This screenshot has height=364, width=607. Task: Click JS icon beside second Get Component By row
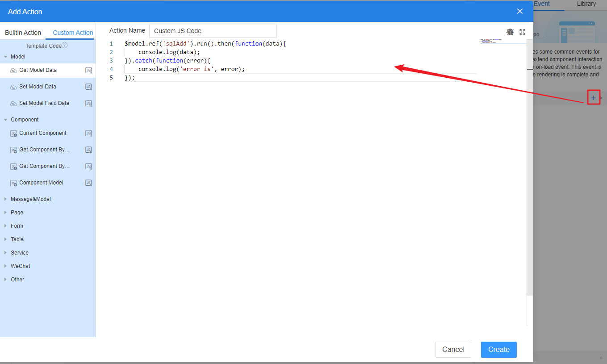tap(88, 167)
